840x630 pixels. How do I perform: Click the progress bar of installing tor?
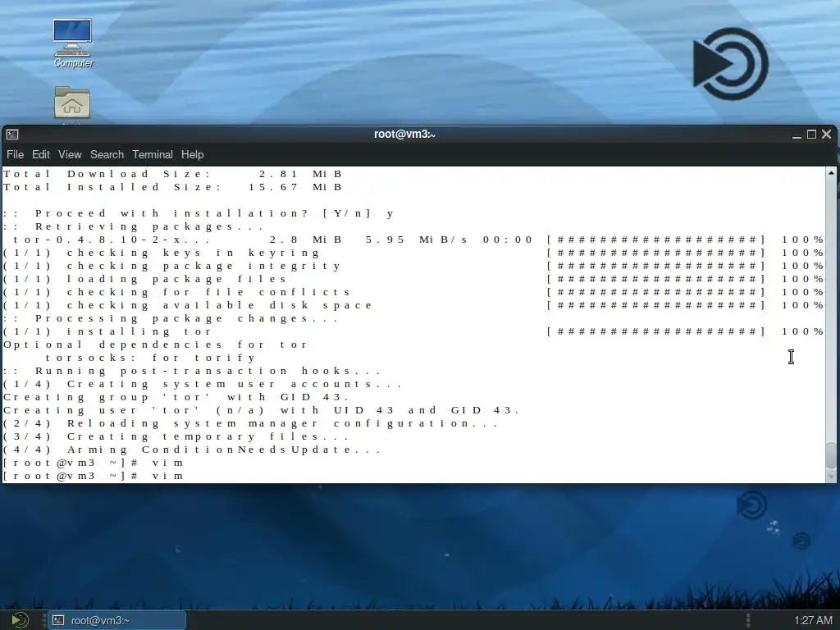(655, 331)
